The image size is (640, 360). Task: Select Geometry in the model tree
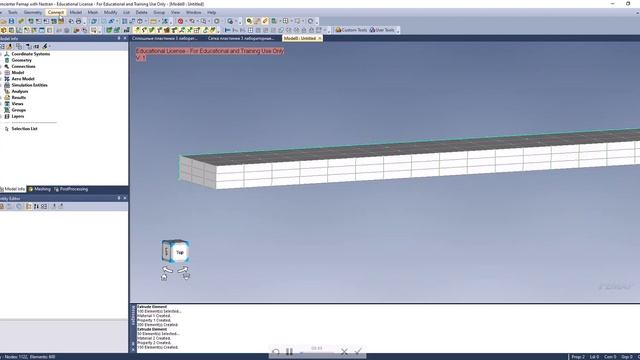tap(22, 60)
